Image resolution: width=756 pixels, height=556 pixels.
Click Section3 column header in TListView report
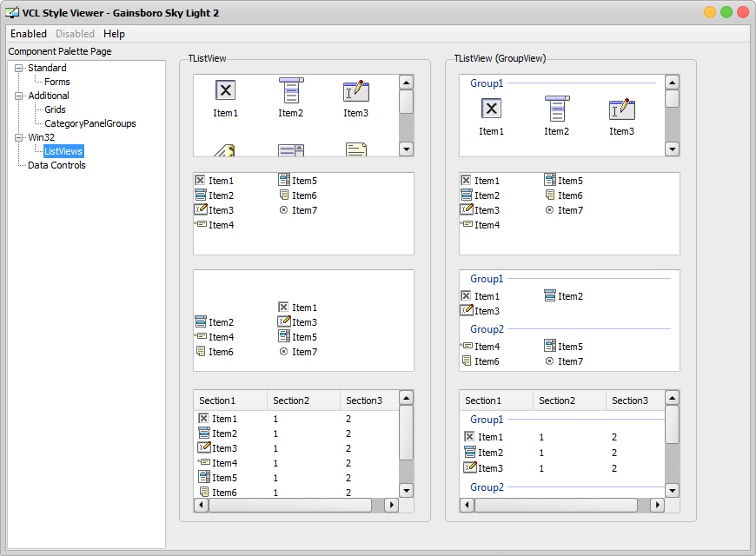tap(370, 400)
